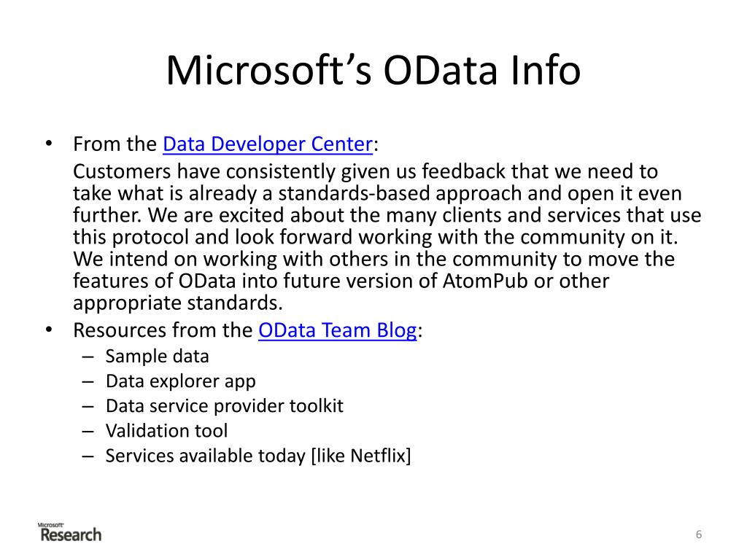Open the OData Team Blog link

[x=338, y=330]
